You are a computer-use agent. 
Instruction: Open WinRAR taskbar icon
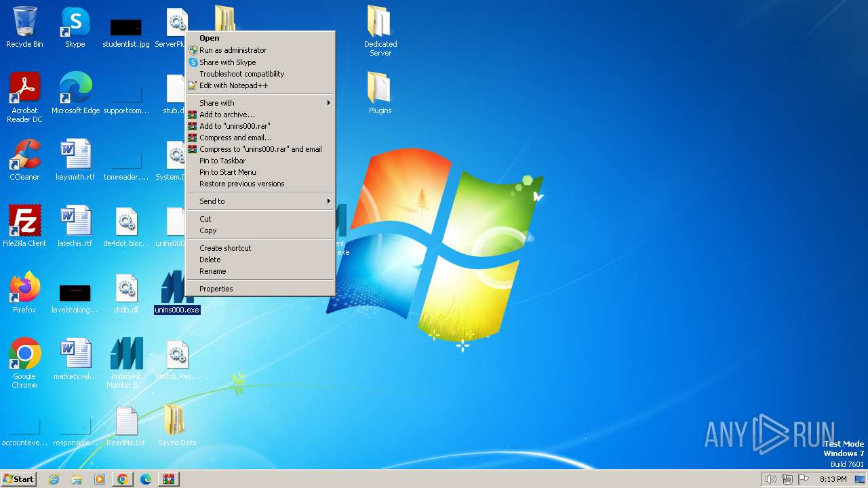coord(169,479)
